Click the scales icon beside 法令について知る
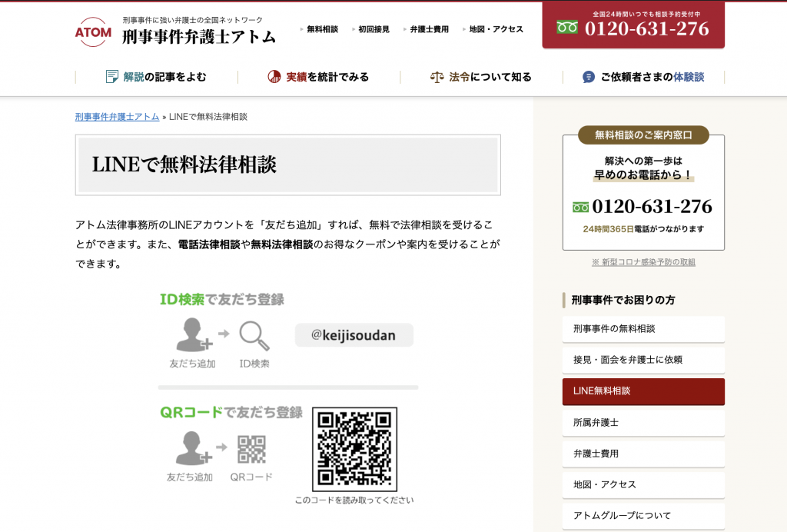This screenshot has height=532, width=787. (437, 77)
